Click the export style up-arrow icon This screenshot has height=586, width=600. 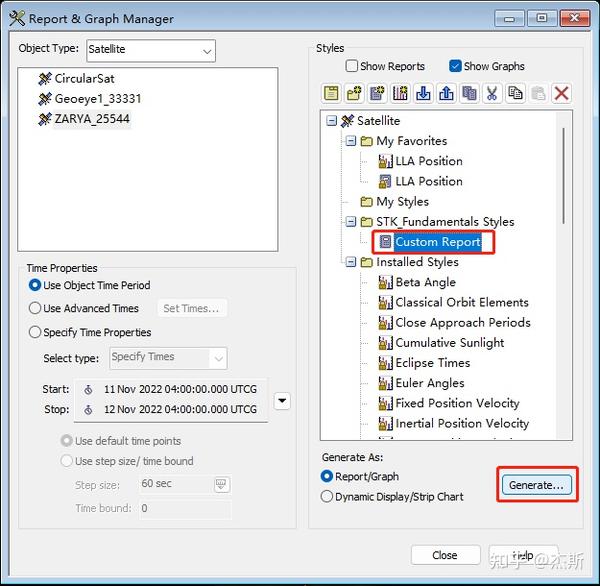pos(446,93)
